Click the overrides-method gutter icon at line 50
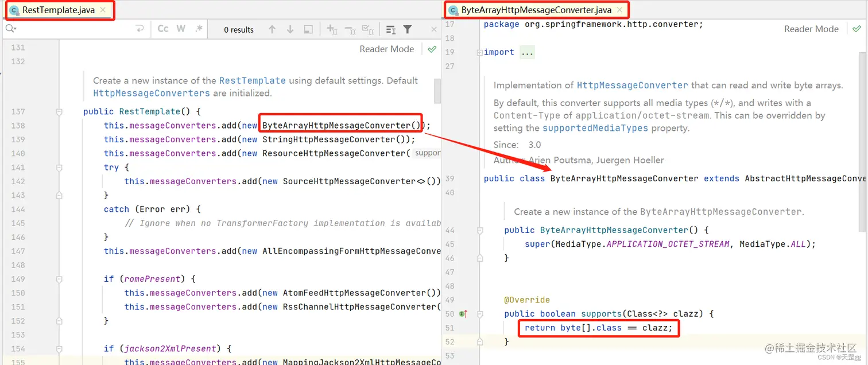The image size is (868, 365). [463, 314]
